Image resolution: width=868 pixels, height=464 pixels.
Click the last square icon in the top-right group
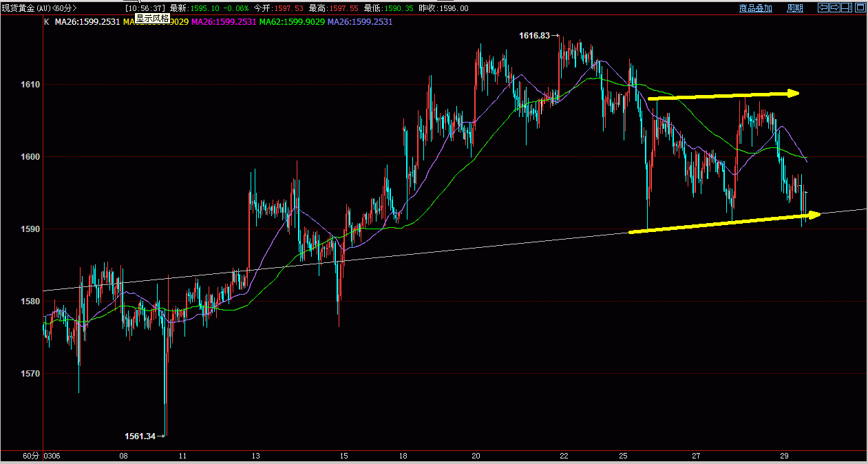859,8
